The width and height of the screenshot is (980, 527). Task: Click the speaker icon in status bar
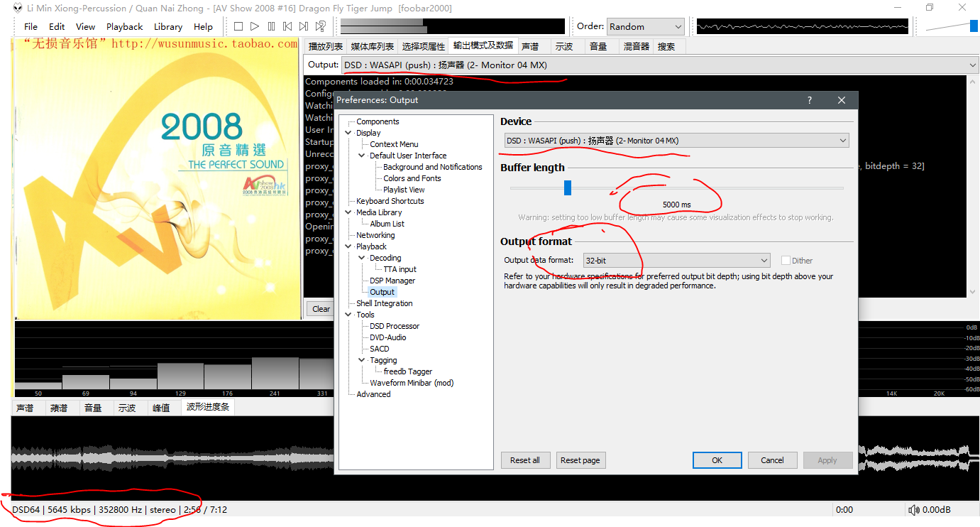point(914,510)
